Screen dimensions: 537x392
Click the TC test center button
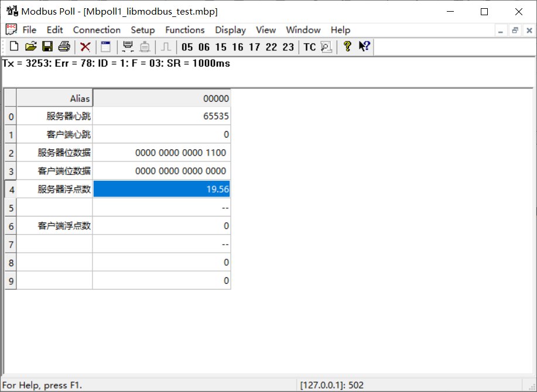click(x=310, y=47)
